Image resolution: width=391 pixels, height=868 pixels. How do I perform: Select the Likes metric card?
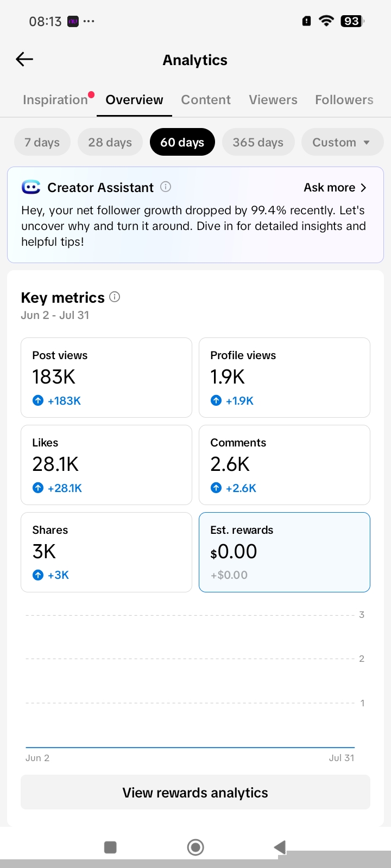tap(106, 465)
